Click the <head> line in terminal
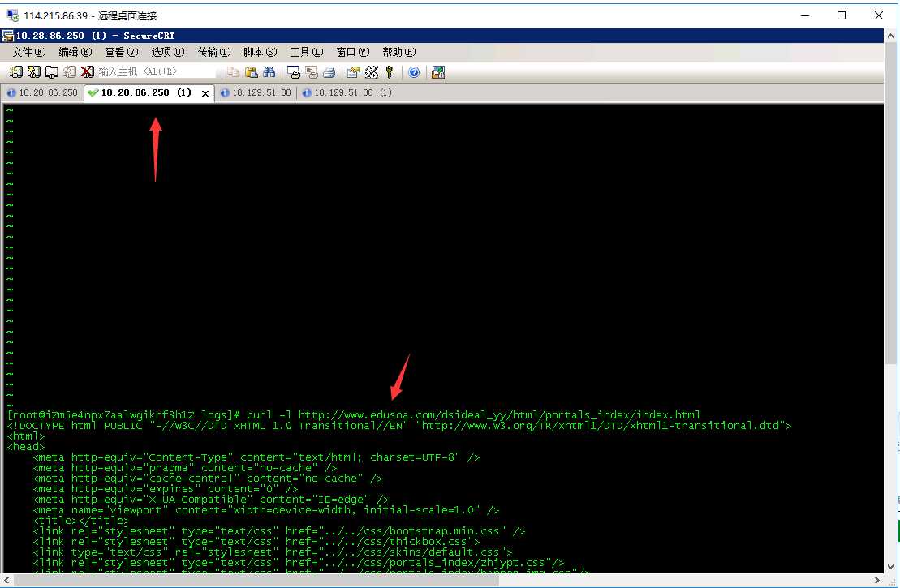900x588 pixels. pos(26,447)
